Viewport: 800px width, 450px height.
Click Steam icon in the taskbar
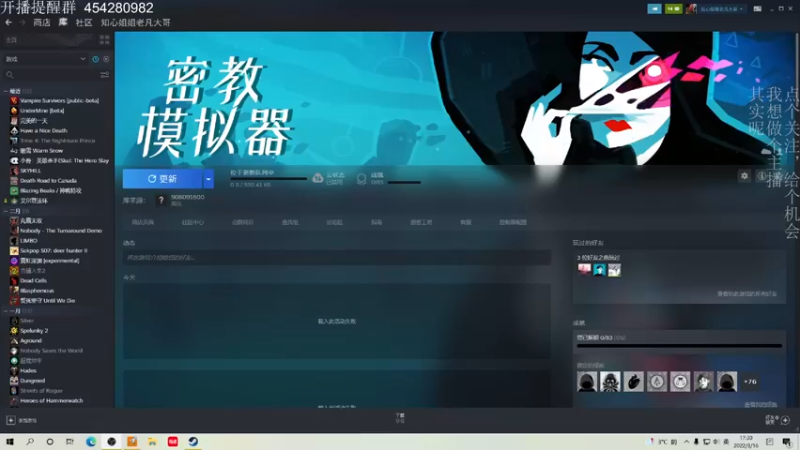[x=193, y=441]
